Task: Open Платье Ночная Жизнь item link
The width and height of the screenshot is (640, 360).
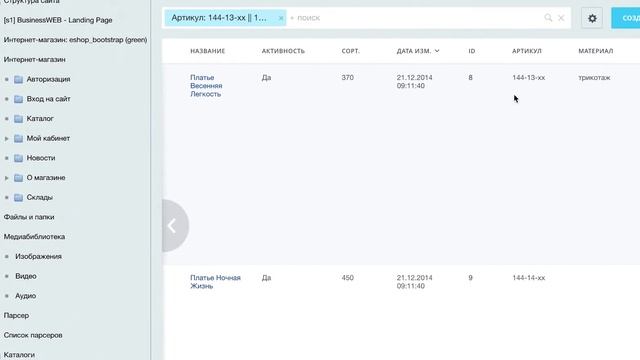Action: [x=215, y=282]
